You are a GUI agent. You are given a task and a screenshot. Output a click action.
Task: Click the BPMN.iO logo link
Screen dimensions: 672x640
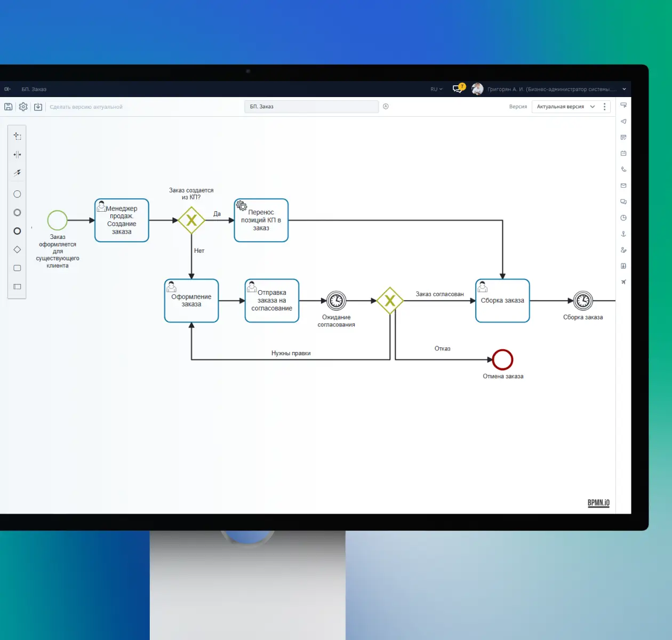click(598, 503)
